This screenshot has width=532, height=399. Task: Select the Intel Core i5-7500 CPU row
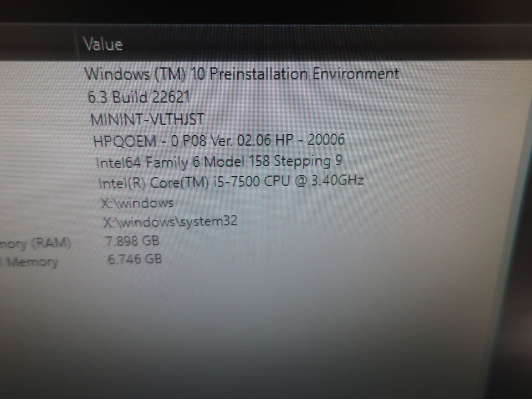tap(231, 182)
